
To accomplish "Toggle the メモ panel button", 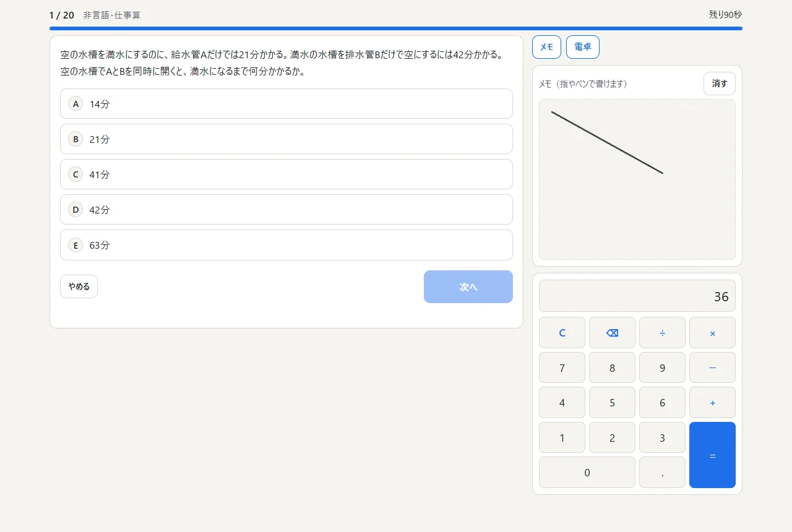I will tap(546, 47).
